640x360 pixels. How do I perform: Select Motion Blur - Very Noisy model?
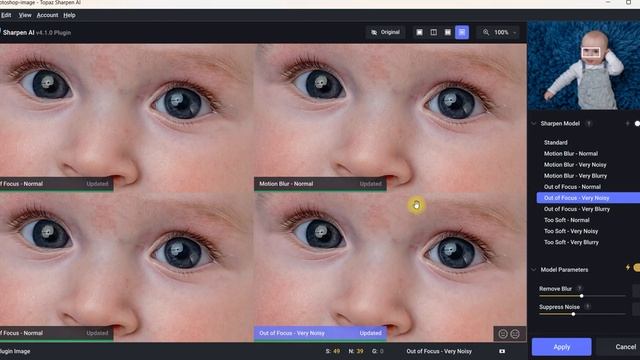point(575,164)
